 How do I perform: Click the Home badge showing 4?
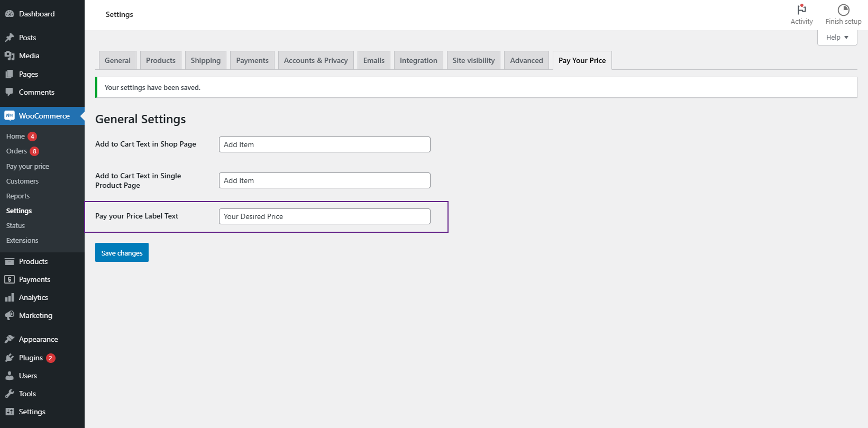coord(32,136)
